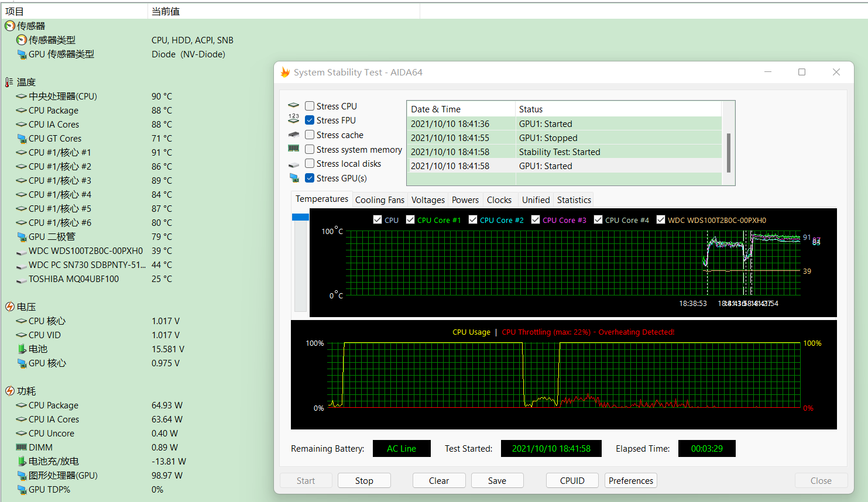Click the 项目 column header
The width and height of the screenshot is (868, 502).
(74, 11)
